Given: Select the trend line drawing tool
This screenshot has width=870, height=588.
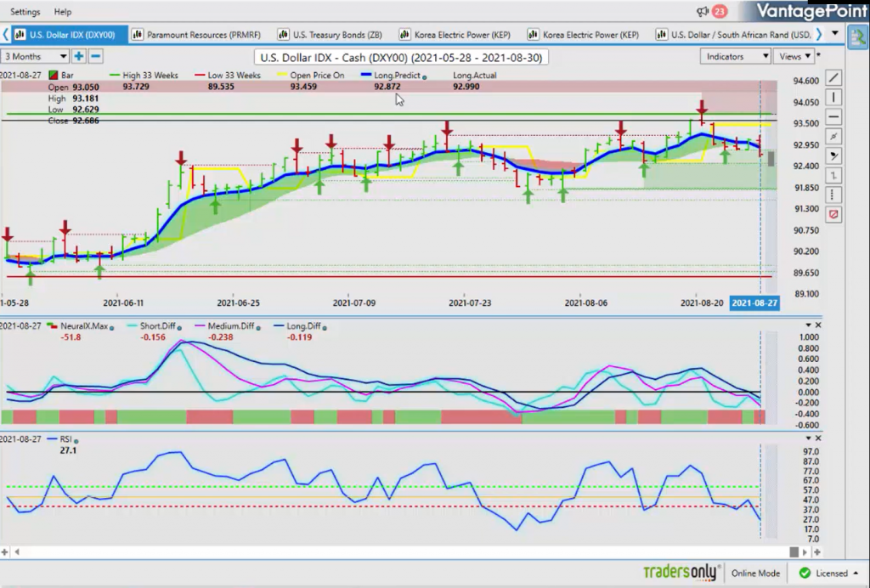Looking at the screenshot, I should pos(833,78).
